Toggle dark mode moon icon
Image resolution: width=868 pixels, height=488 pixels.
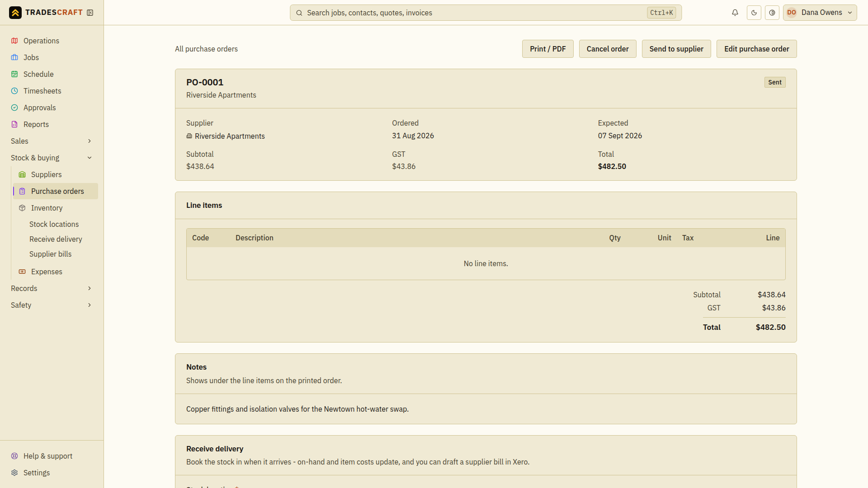754,13
